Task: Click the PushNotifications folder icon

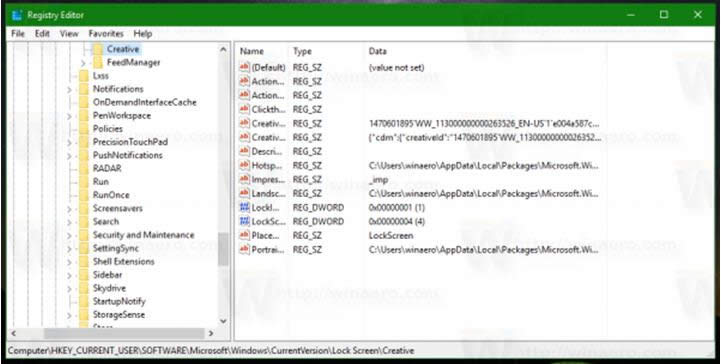Action: coord(84,155)
